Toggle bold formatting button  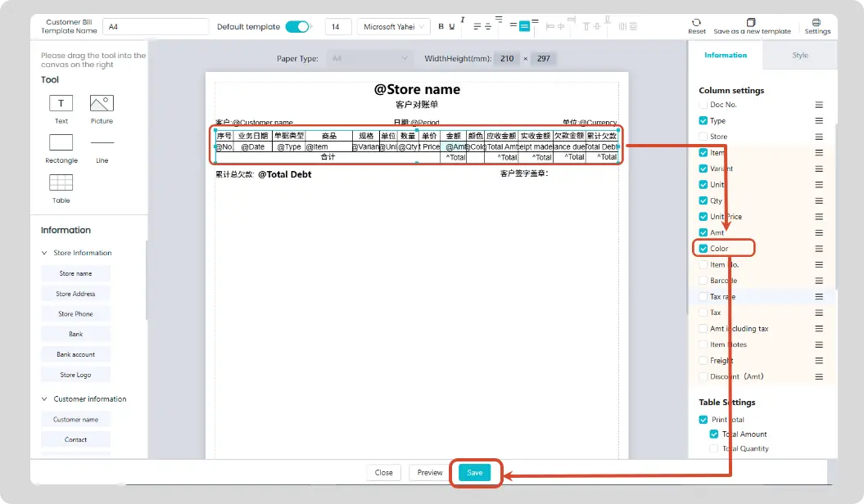(x=441, y=26)
